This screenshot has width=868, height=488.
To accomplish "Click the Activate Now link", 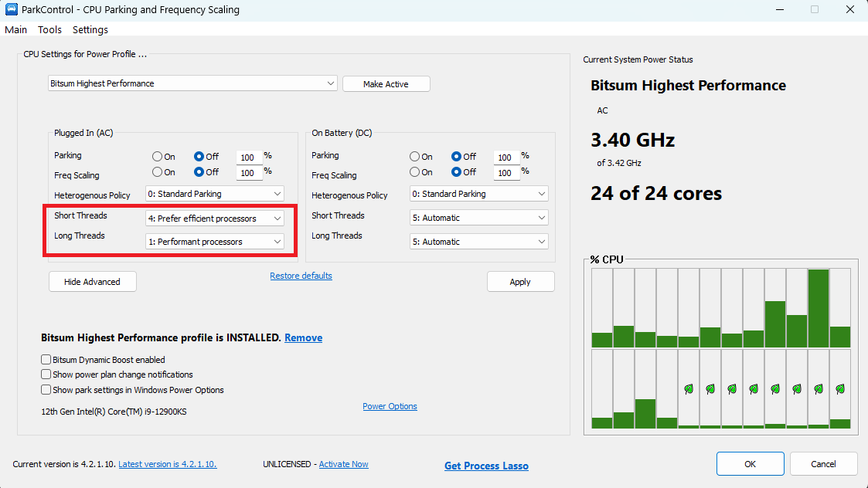I will 344,464.
